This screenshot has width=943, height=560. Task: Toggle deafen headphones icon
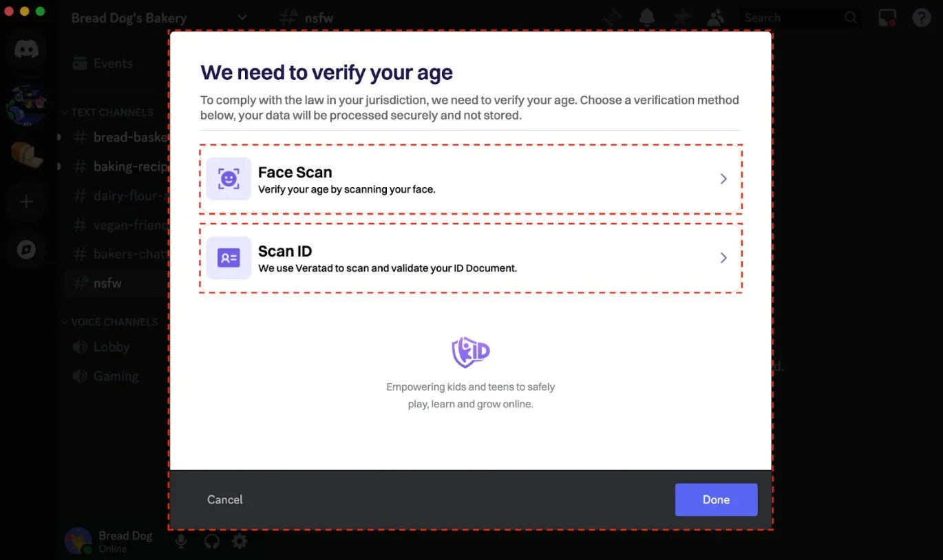212,541
